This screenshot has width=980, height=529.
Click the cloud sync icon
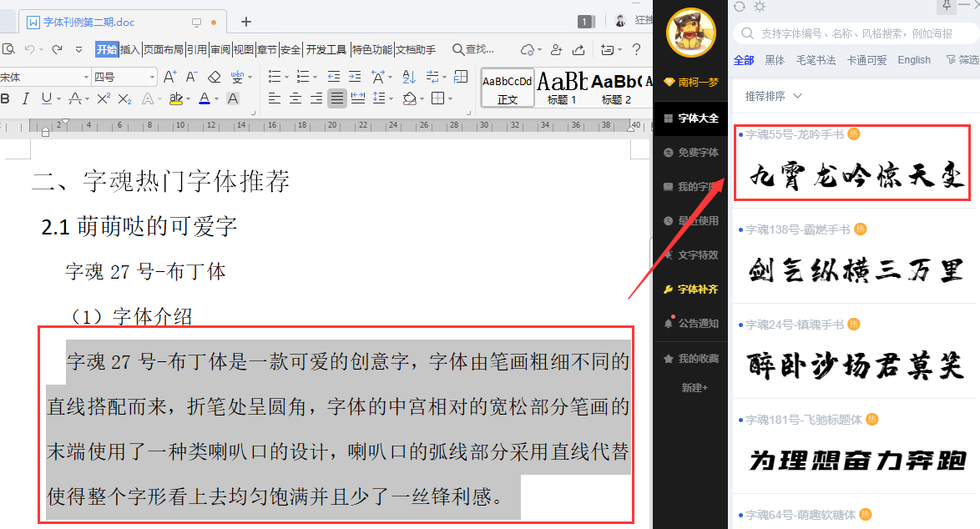pos(528,49)
